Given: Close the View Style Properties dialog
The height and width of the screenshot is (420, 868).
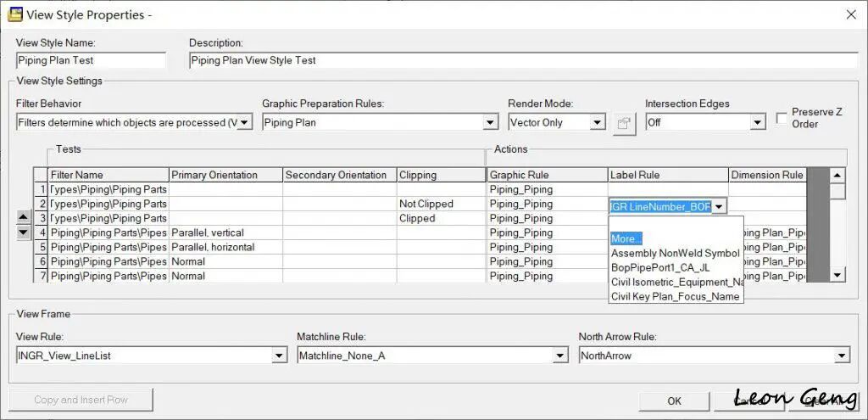Looking at the screenshot, I should coord(851,15).
